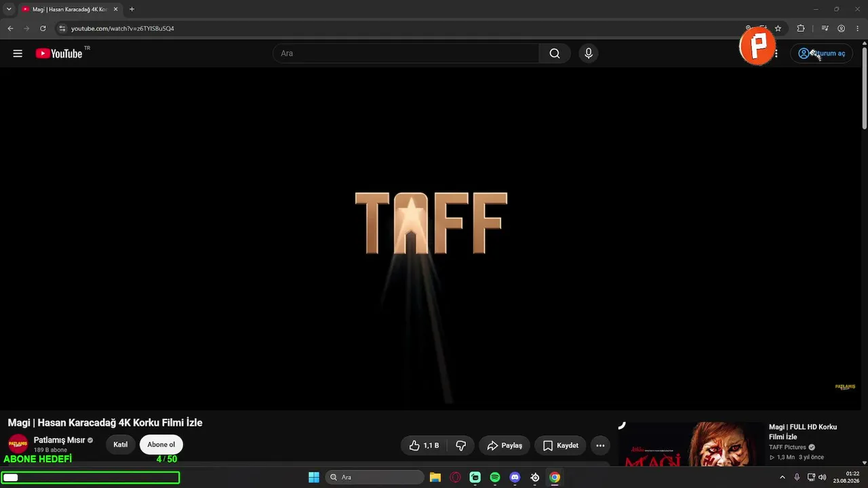The height and width of the screenshot is (488, 868).
Task: Open SteelSeries app from the taskbar
Action: 535,477
